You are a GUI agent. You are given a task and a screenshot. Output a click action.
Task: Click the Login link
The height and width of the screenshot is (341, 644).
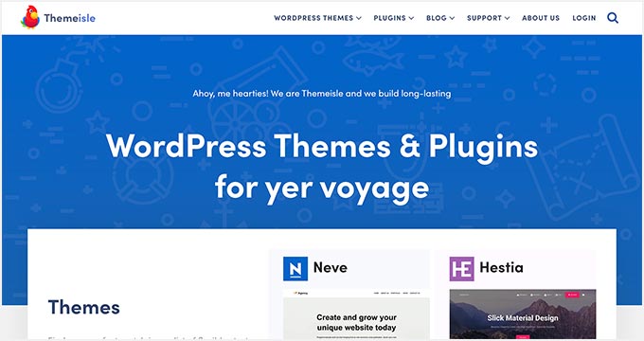(x=584, y=18)
